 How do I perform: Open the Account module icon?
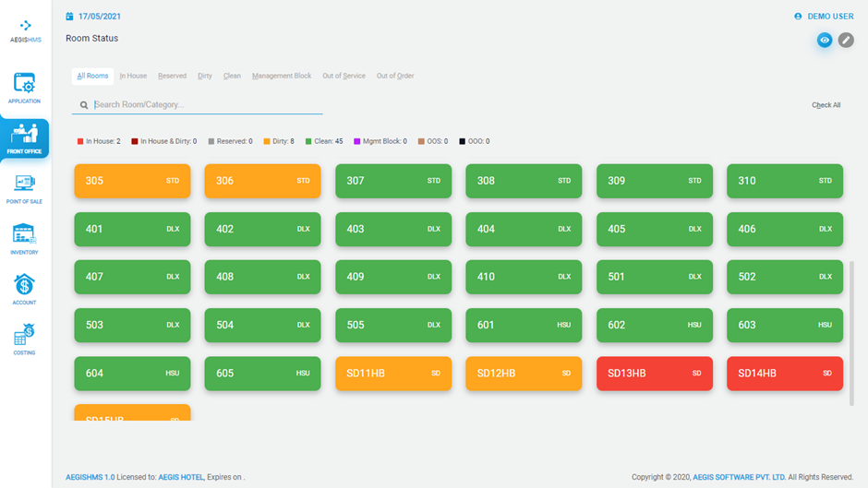pos(25,288)
